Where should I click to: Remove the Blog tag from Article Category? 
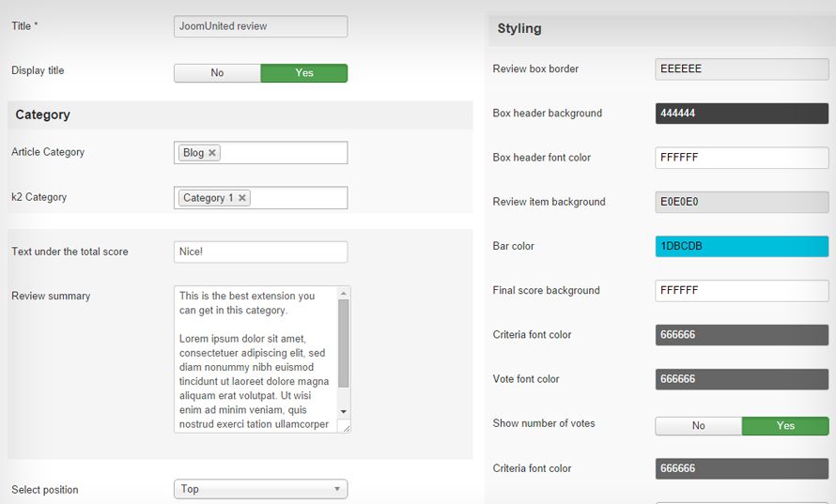212,153
